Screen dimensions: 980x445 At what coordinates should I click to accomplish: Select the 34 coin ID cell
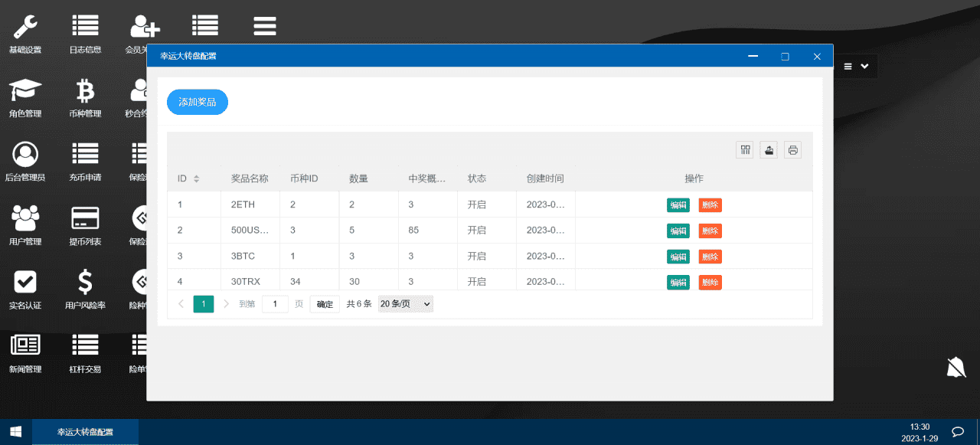tap(309, 281)
